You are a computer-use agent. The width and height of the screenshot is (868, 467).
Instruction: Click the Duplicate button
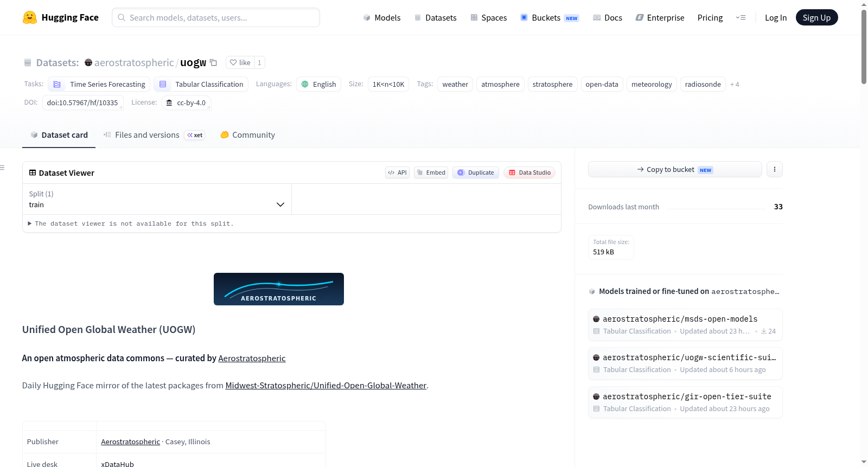pos(476,172)
